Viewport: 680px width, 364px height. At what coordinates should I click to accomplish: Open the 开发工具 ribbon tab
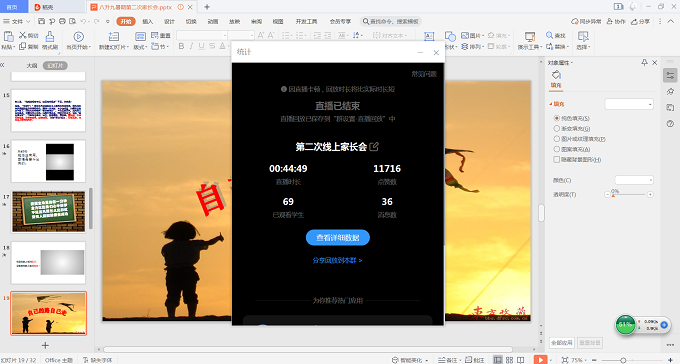(x=306, y=21)
